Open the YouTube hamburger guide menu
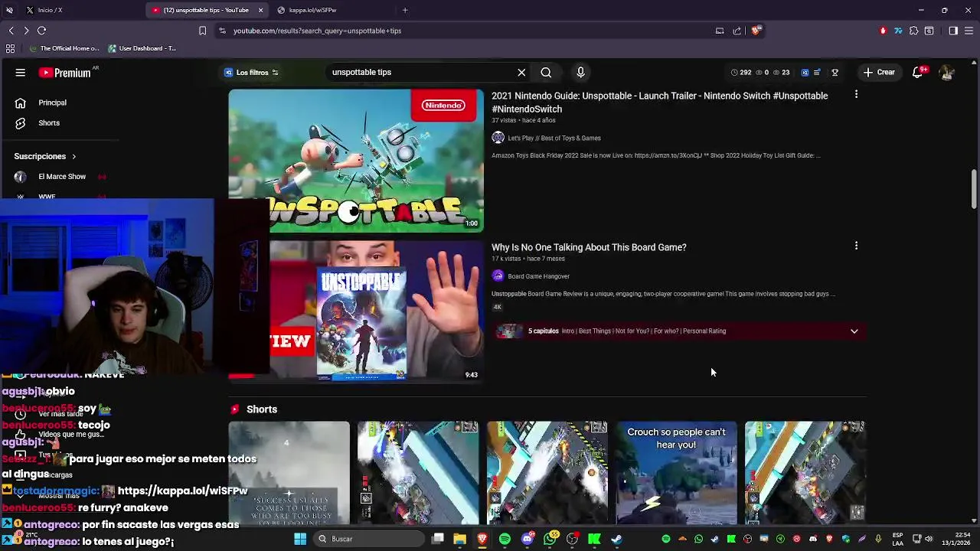 pyautogui.click(x=21, y=73)
